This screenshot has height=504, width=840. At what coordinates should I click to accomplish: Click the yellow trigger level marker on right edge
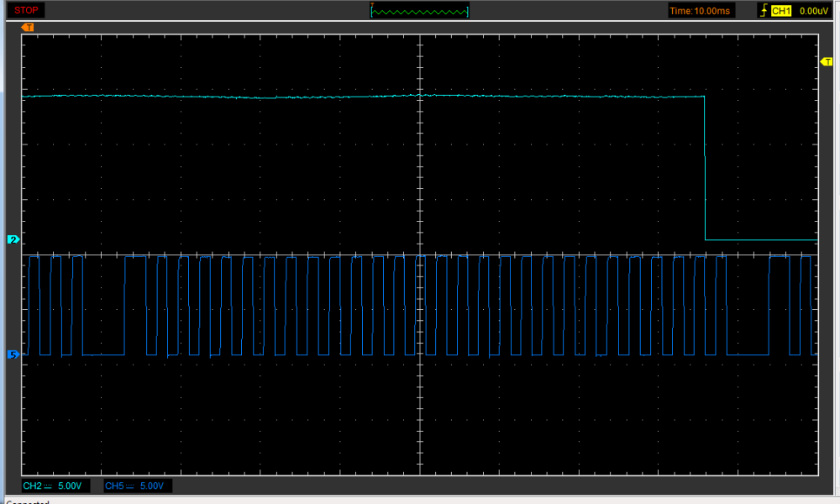tap(825, 63)
